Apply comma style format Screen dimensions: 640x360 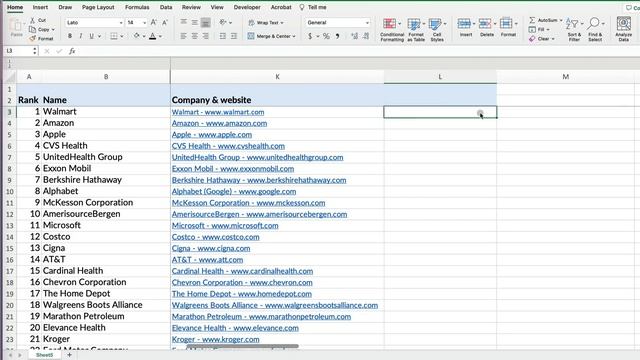click(x=338, y=36)
